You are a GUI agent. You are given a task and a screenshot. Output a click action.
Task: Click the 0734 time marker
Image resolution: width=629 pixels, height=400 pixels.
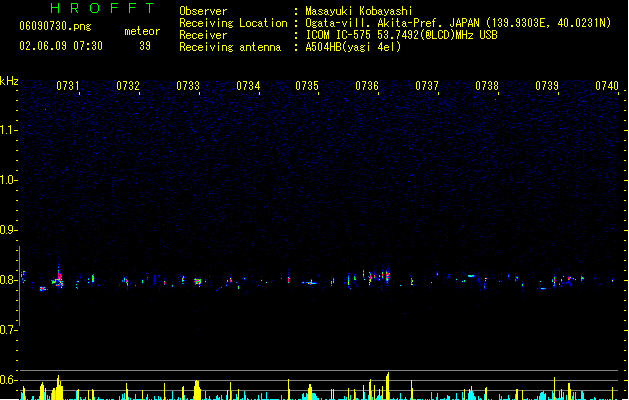coord(248,86)
